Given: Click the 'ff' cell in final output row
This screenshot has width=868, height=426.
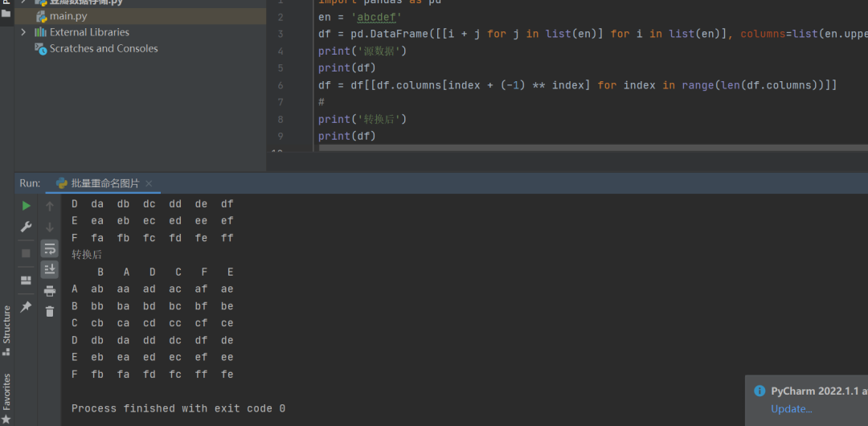Looking at the screenshot, I should coord(201,375).
